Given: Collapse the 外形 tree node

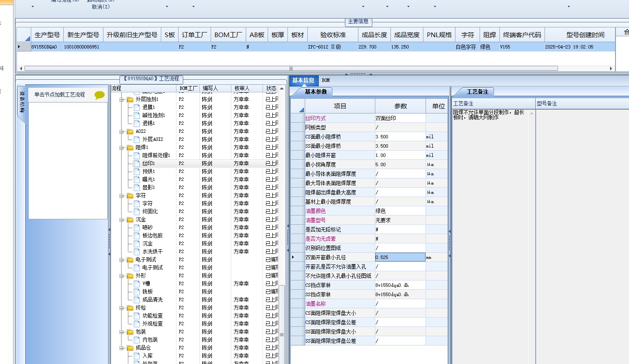Looking at the screenshot, I should [122, 276].
